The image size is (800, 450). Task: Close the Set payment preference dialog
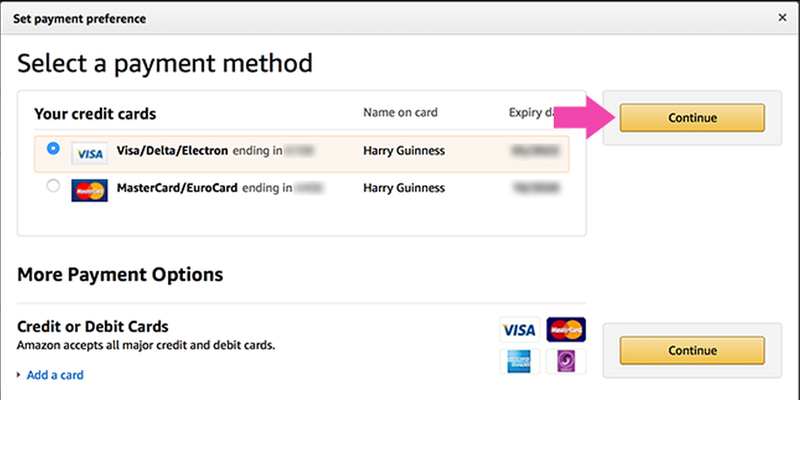[x=782, y=18]
